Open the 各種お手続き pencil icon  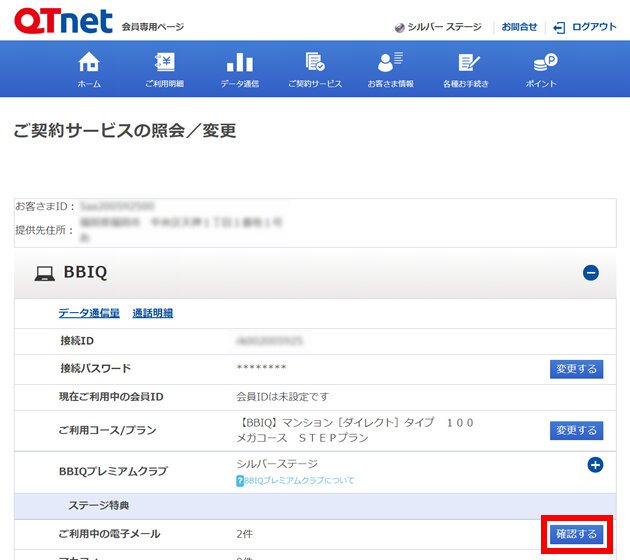tap(466, 63)
